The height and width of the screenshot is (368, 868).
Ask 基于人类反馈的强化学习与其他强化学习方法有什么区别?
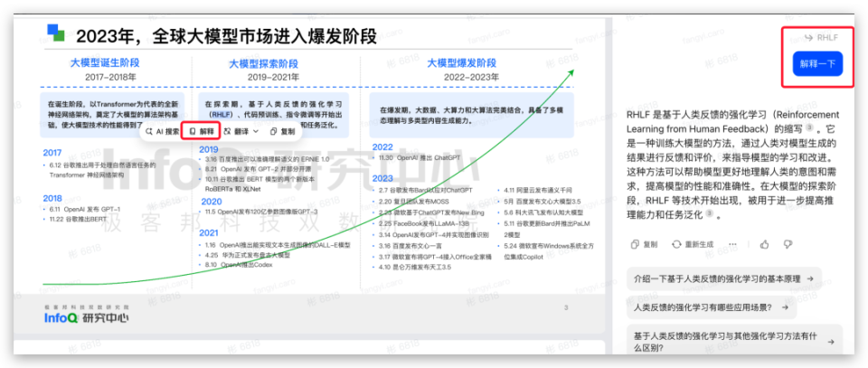[734, 342]
